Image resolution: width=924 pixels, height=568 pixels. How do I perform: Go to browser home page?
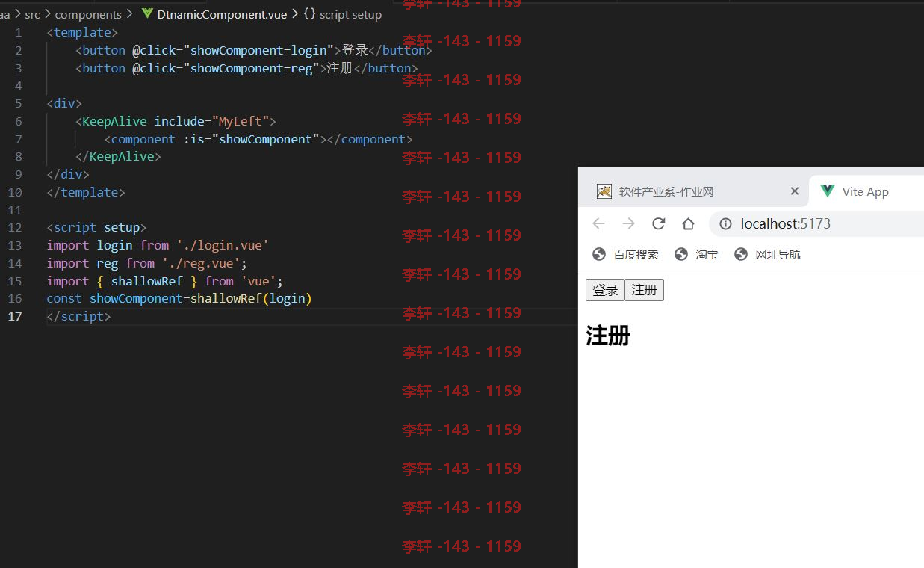coord(688,223)
